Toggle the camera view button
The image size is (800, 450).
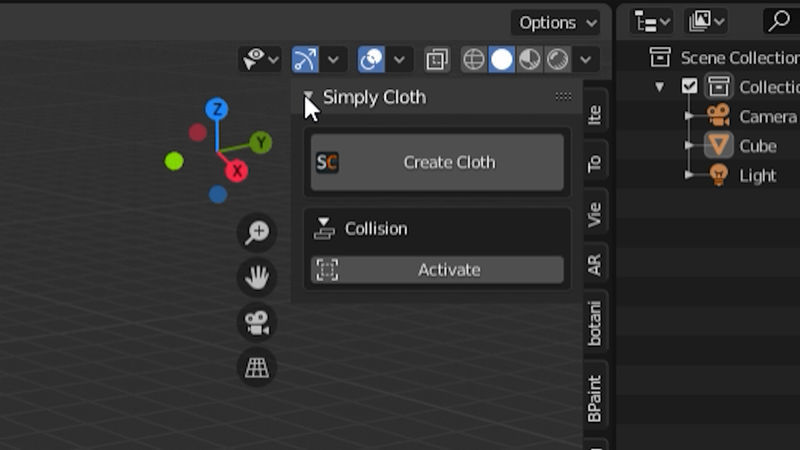point(257,322)
